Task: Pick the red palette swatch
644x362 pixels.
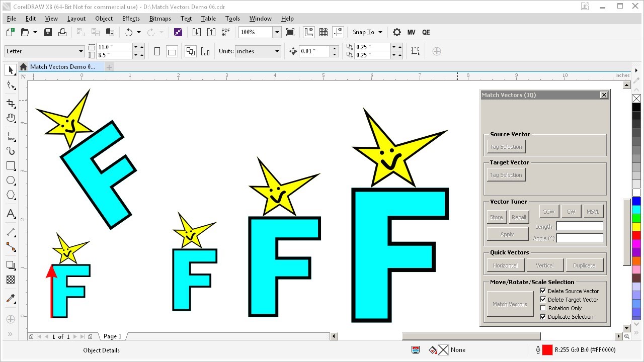Action: coord(636,235)
